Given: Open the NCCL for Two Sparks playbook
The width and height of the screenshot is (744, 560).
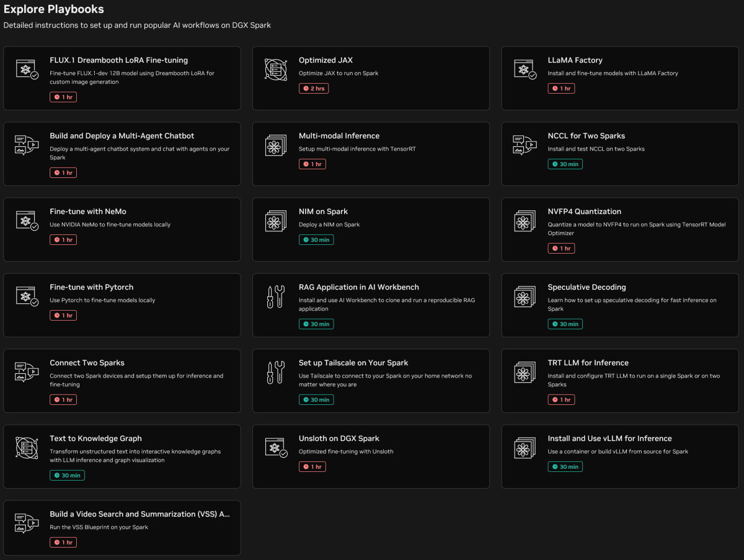Looking at the screenshot, I should 586,136.
